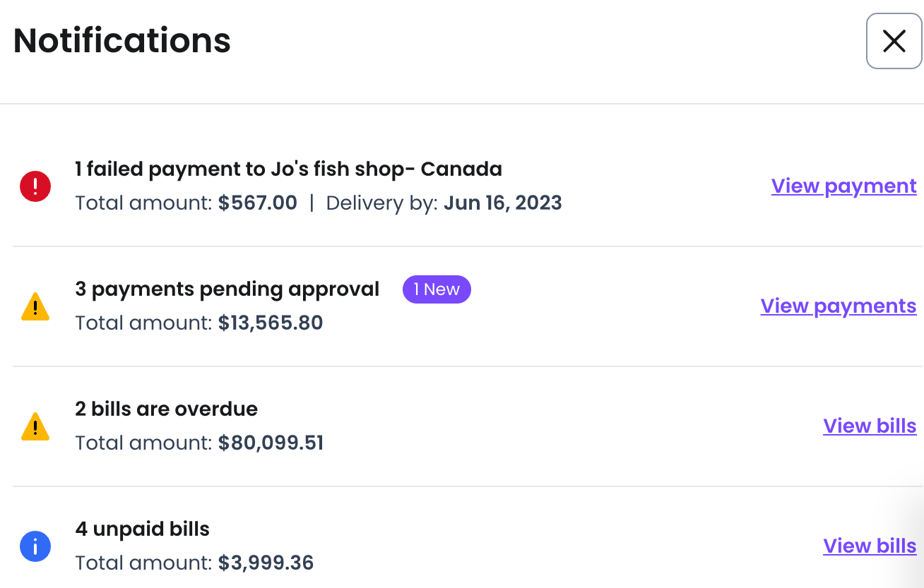Click the $80,099.51 total amount
This screenshot has width=924, height=588.
click(271, 443)
